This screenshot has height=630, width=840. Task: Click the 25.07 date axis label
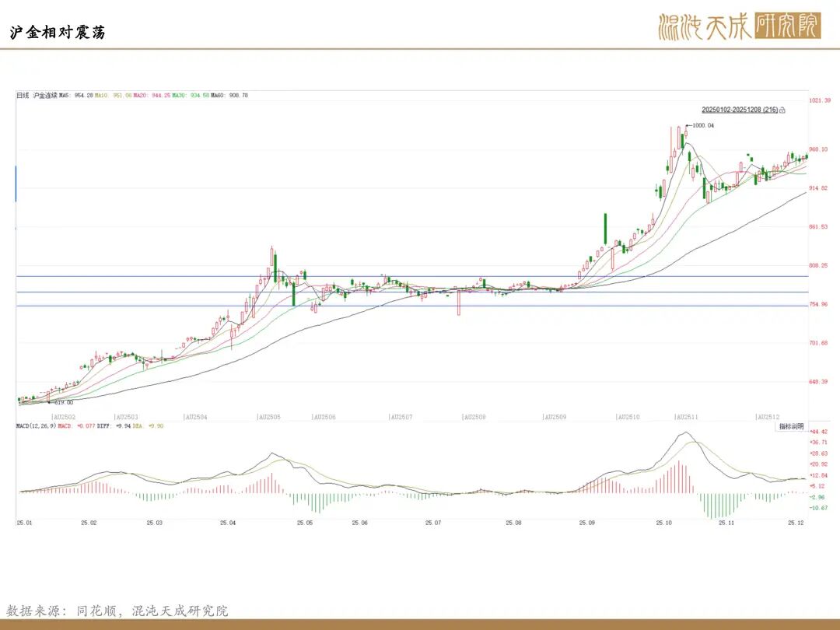(433, 523)
